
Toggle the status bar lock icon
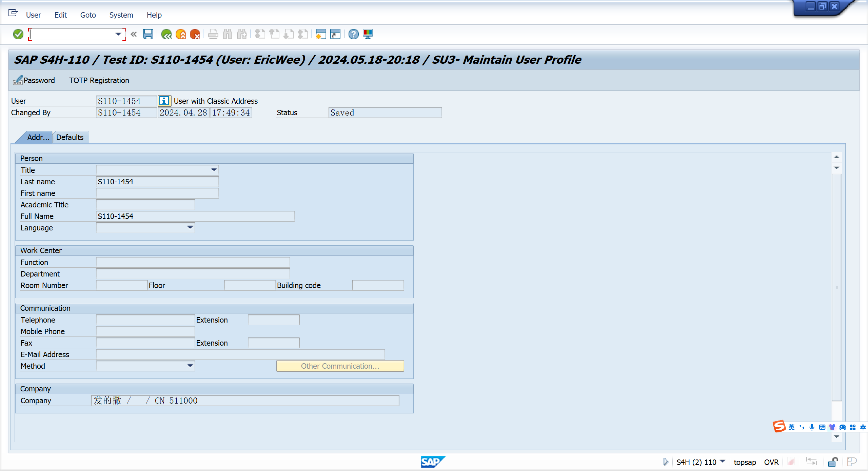833,462
